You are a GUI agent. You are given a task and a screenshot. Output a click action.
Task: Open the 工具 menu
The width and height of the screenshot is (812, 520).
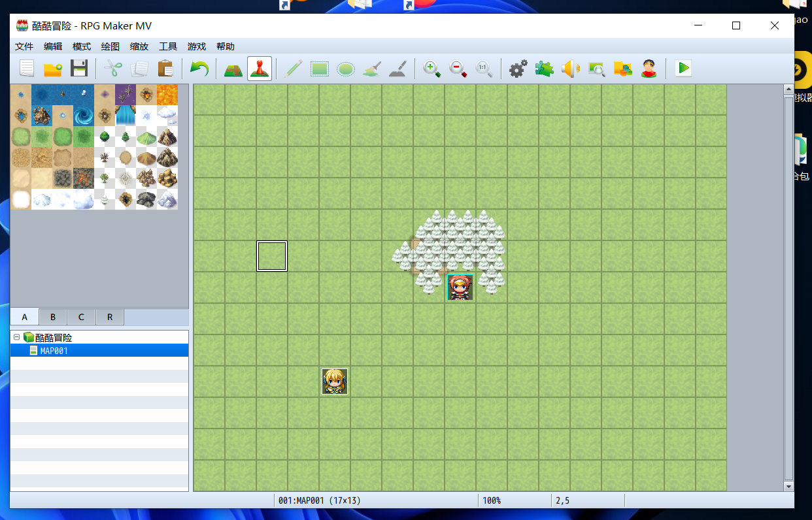pos(168,46)
